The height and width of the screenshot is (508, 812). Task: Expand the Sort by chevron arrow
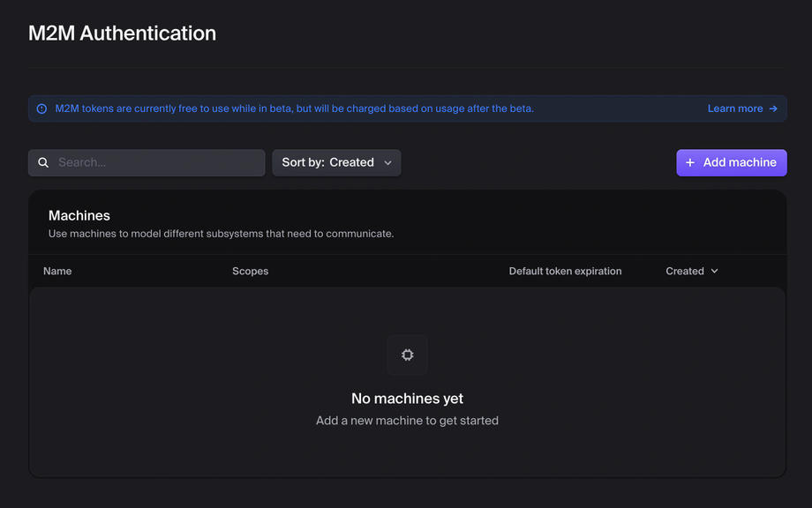387,162
